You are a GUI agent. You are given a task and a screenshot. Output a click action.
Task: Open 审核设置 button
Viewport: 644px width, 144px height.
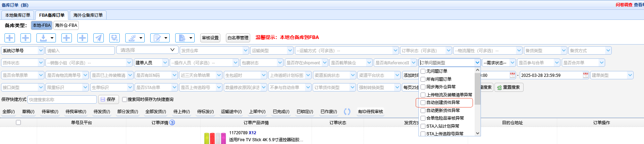coord(210,38)
